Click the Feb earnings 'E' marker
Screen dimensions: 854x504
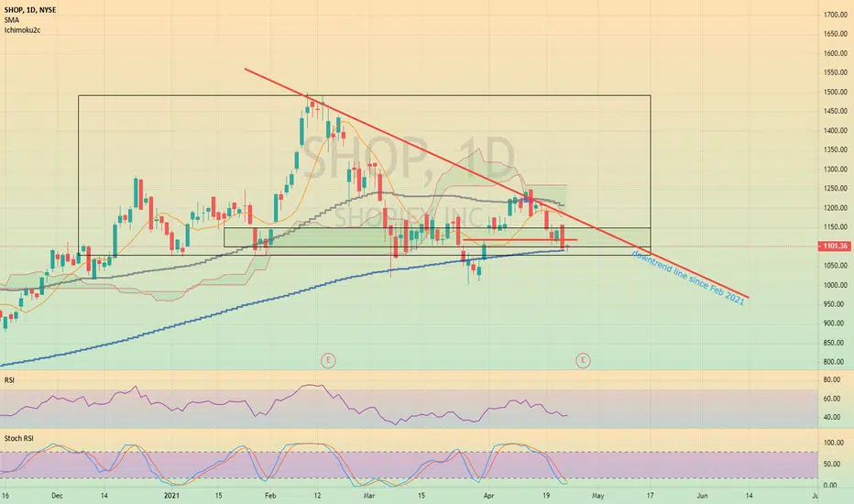pyautogui.click(x=328, y=360)
